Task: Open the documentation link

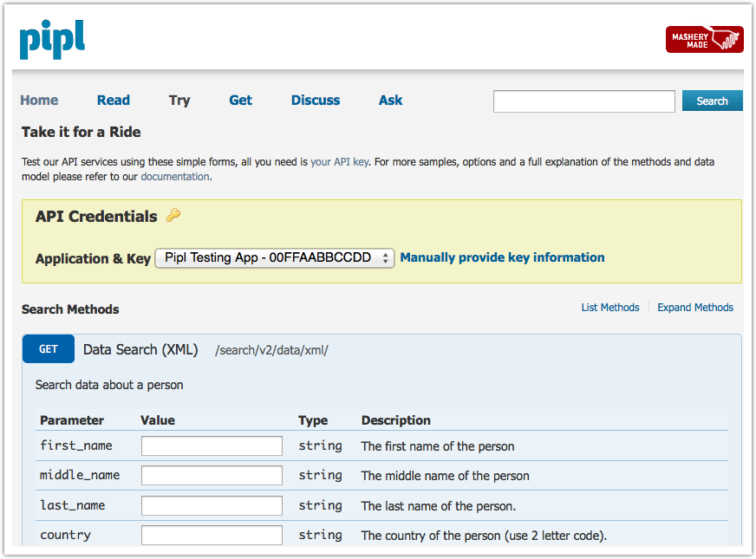Action: 174,177
